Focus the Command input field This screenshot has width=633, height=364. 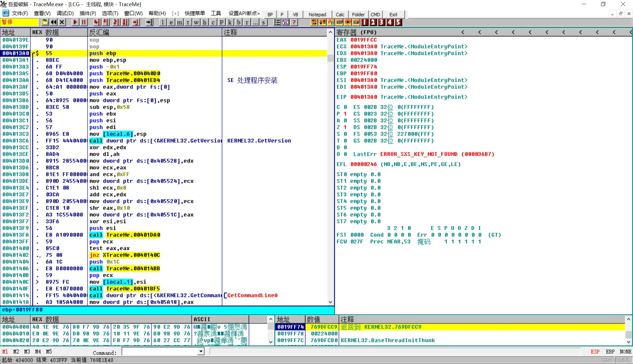pyautogui.click(x=160, y=351)
